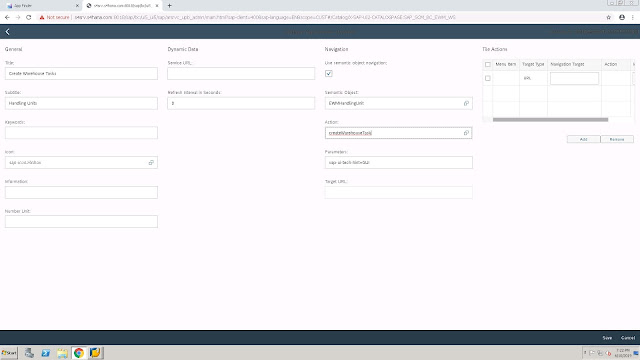
Task: Open File Explorer folder in taskbar
Action: click(62, 353)
